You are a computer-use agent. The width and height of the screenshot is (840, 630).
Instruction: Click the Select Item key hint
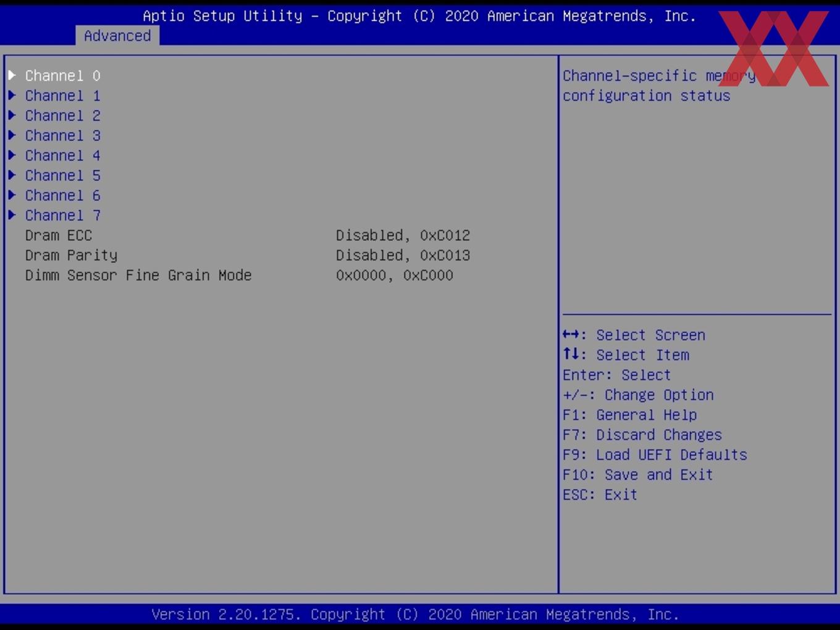tap(626, 355)
